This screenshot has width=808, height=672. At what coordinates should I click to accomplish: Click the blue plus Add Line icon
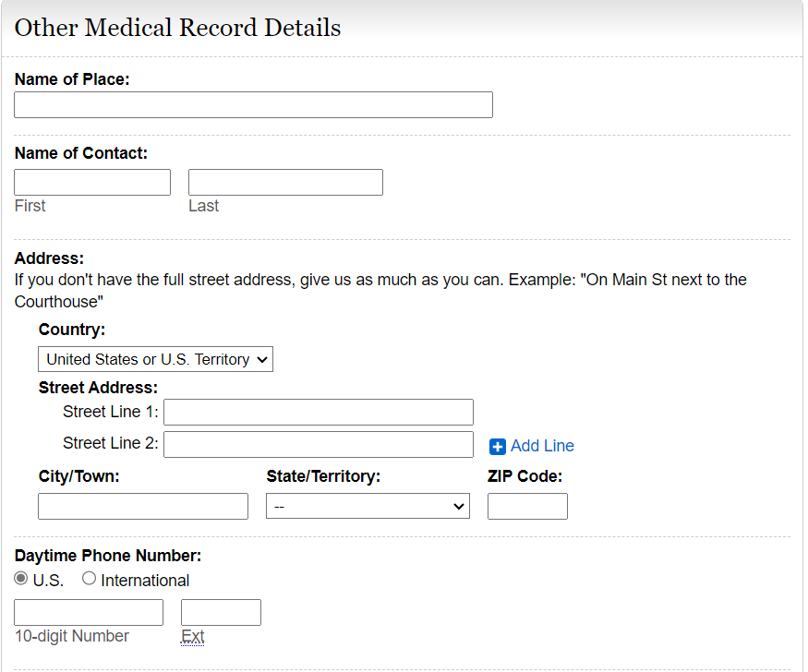[x=498, y=447]
